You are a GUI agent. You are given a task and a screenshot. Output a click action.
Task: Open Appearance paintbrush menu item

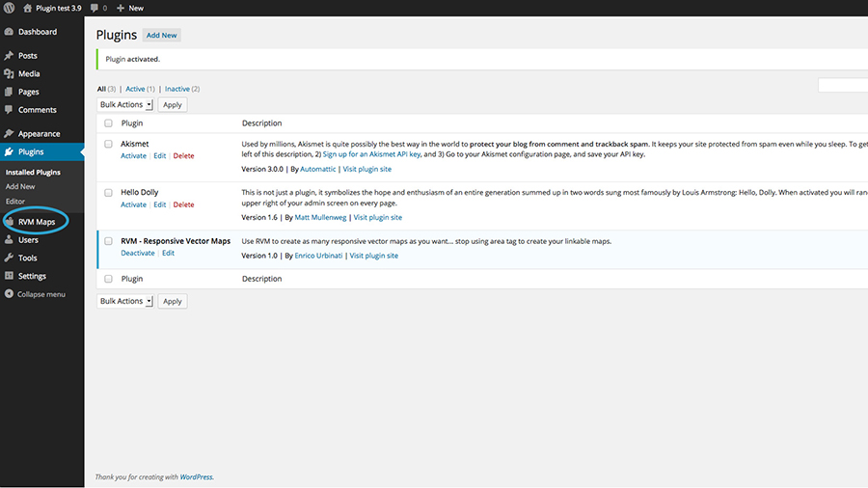[9, 134]
